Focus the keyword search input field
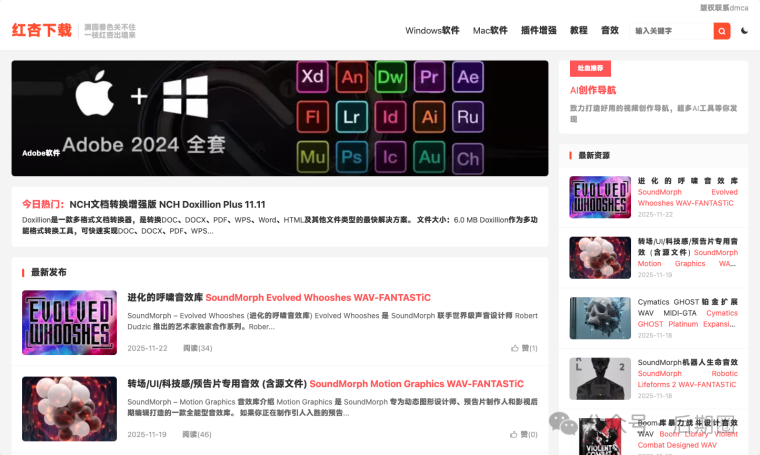 coord(671,31)
